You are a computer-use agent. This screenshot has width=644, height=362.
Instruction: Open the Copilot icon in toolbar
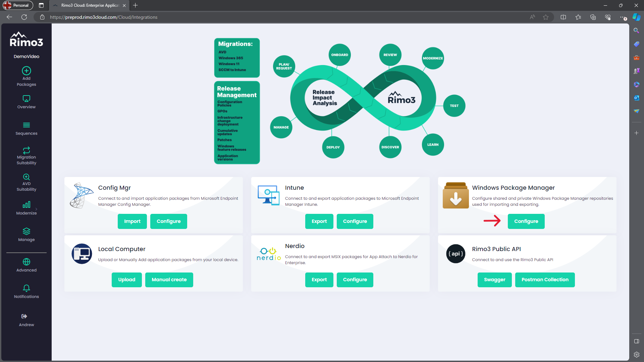[x=636, y=17]
